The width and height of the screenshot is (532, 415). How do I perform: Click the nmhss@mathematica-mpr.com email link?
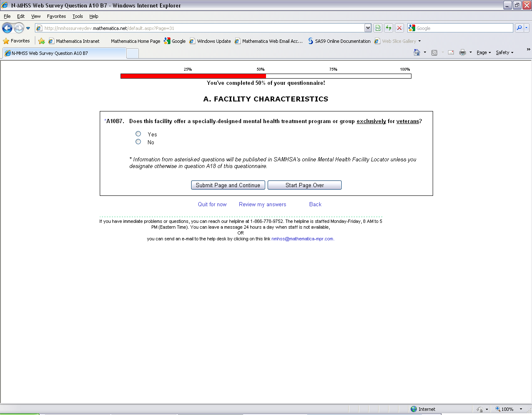coord(303,239)
